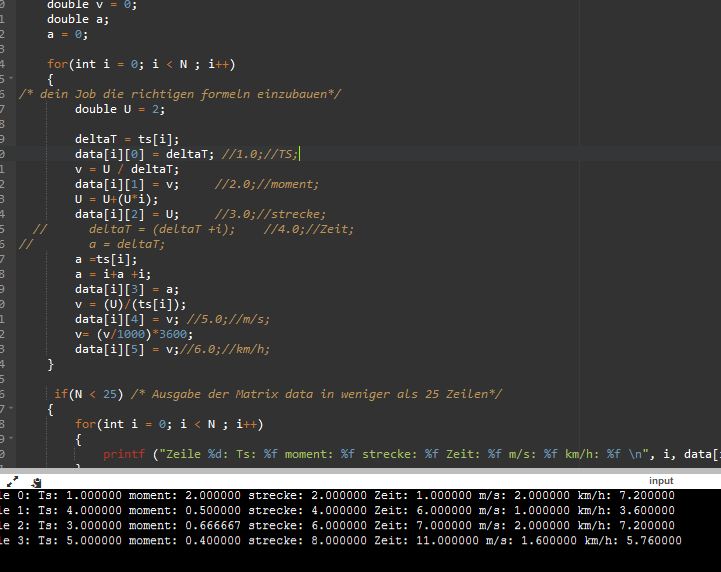This screenshot has width=721, height=572.
Task: Click the '//5.0;//m/s;' comment
Action: tap(228, 320)
